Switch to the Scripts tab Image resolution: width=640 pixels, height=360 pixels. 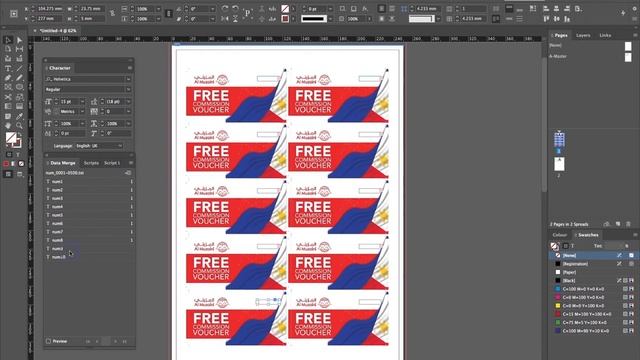click(91, 163)
